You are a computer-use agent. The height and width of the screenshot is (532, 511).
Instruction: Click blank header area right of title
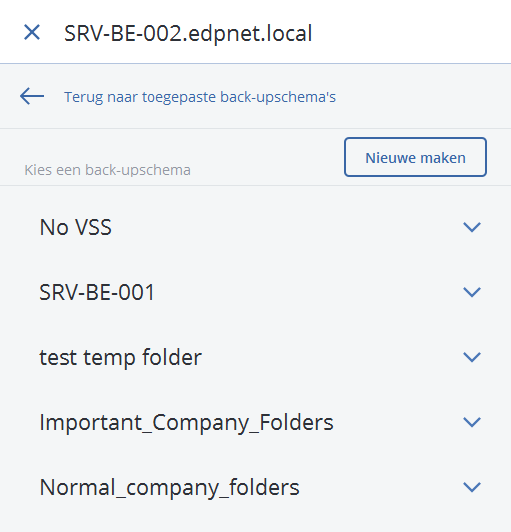(x=411, y=33)
